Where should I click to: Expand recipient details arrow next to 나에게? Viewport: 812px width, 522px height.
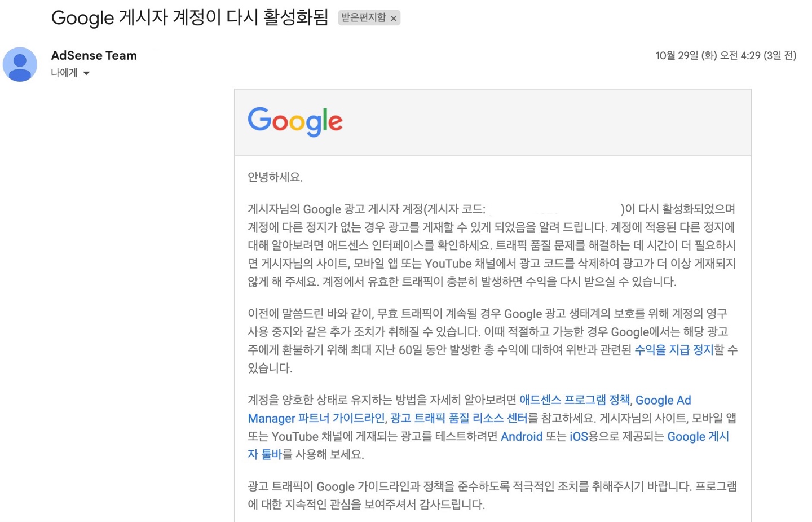pyautogui.click(x=86, y=73)
